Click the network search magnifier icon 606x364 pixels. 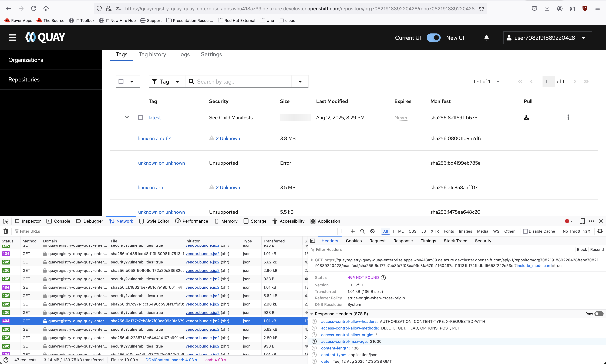362,231
